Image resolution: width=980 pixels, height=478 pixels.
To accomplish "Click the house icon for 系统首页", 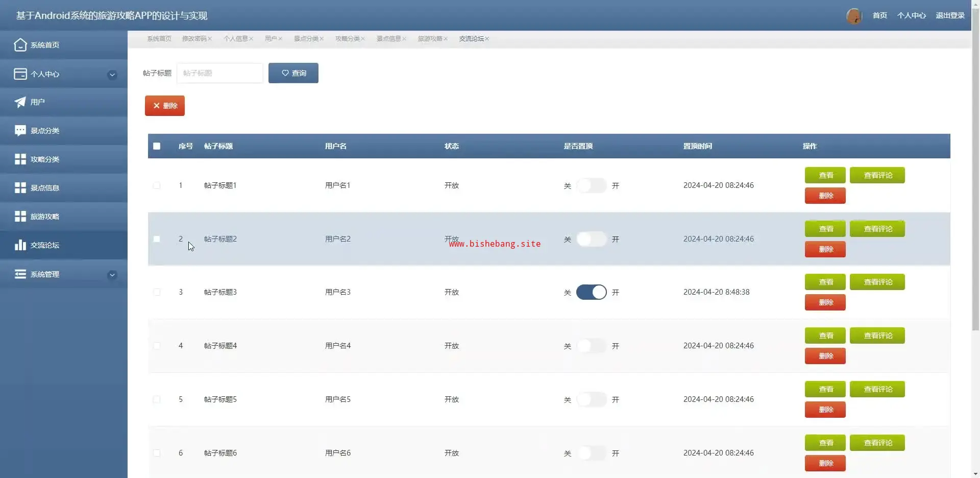I will point(20,45).
